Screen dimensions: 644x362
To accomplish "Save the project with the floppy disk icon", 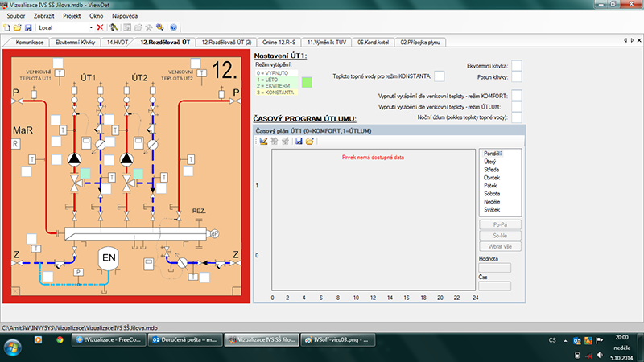I will pyautogui.click(x=28, y=27).
